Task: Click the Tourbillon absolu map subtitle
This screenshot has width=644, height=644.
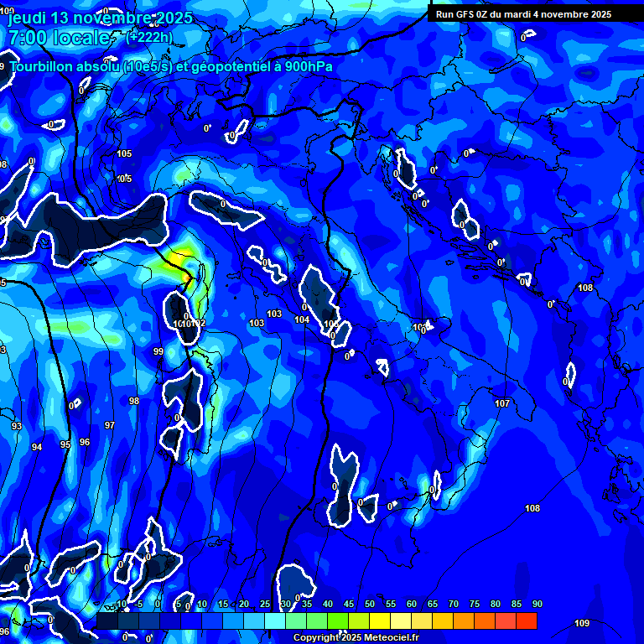Action: coord(172,67)
